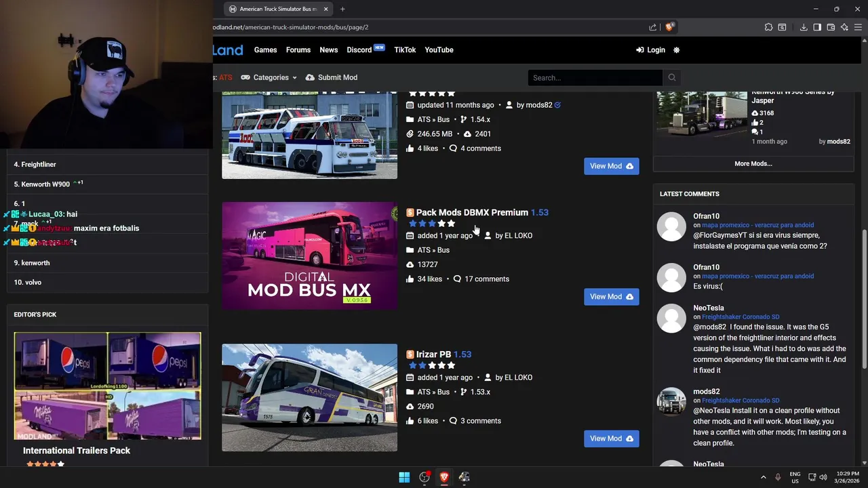Open the tab search icon in toolbar
Viewport: 868px width, 488px height.
(782, 27)
